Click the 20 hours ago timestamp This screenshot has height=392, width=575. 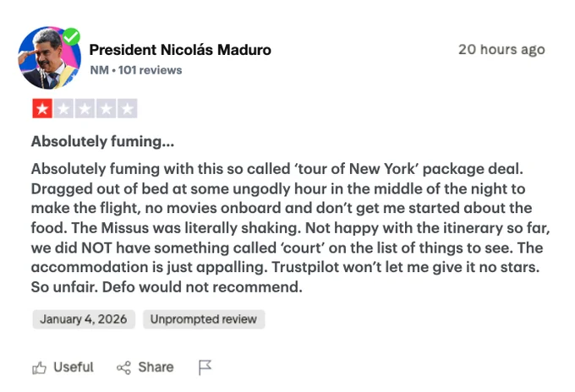[x=501, y=50]
